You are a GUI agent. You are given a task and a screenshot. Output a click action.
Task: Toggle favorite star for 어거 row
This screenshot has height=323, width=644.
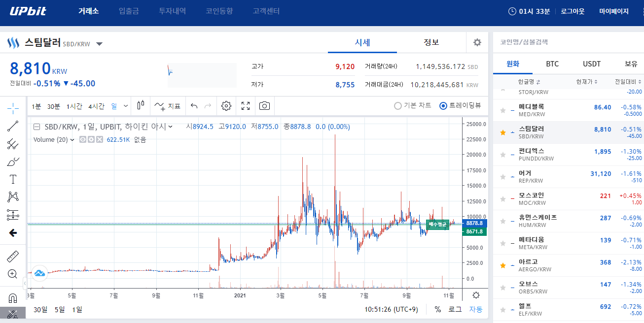(x=503, y=177)
